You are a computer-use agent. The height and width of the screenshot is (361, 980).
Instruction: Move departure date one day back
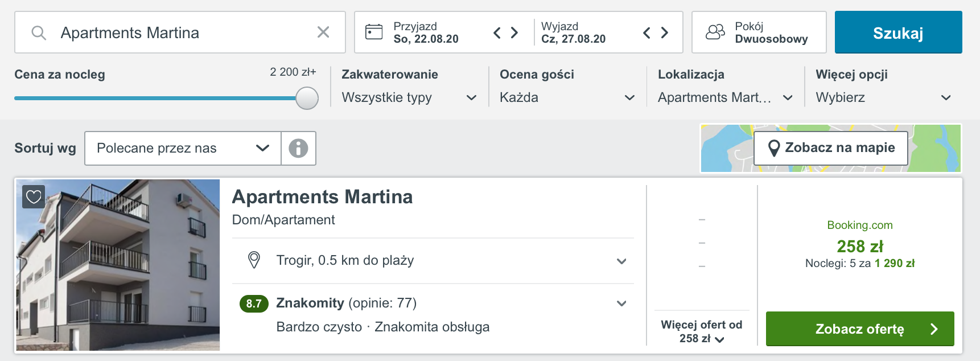coord(647,32)
